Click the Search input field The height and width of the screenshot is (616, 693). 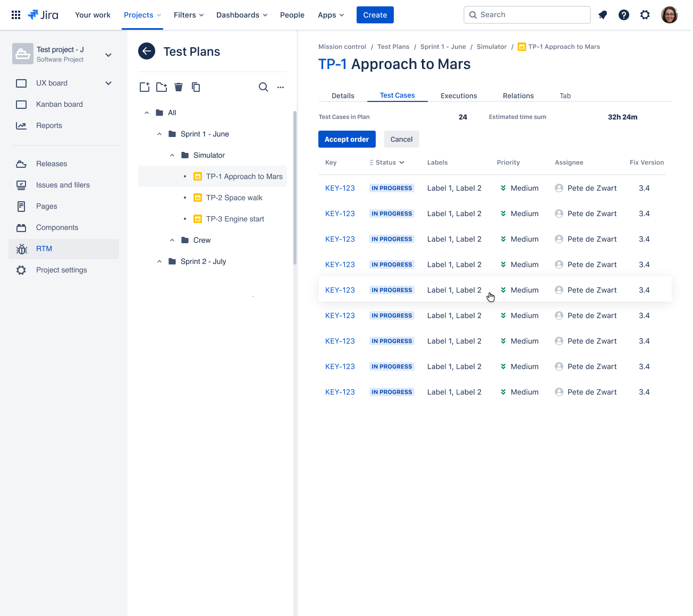coord(527,15)
